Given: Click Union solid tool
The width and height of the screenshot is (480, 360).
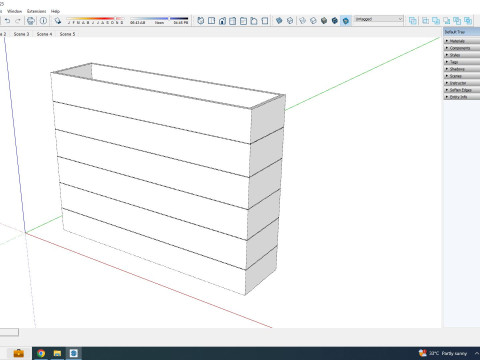Looking at the screenshot, I should (436, 21).
